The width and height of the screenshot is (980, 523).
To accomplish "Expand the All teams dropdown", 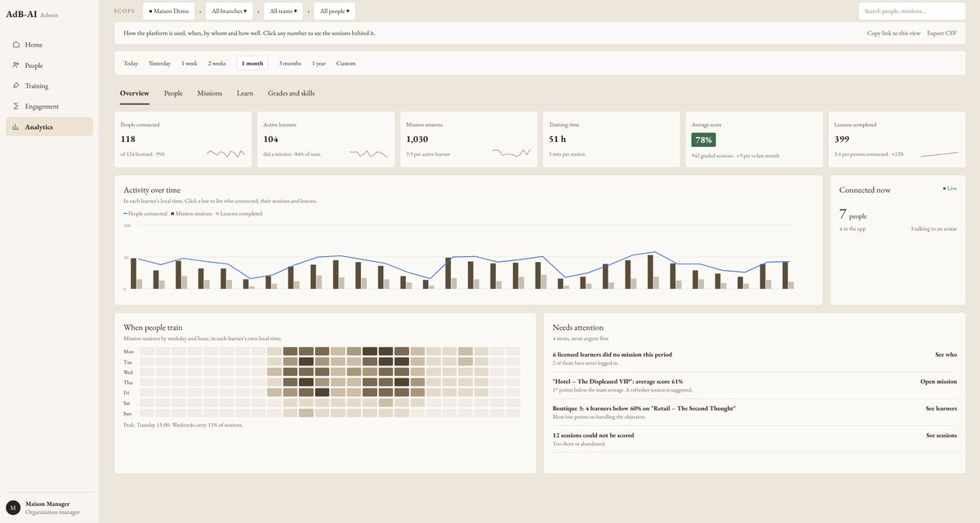I will pyautogui.click(x=283, y=11).
